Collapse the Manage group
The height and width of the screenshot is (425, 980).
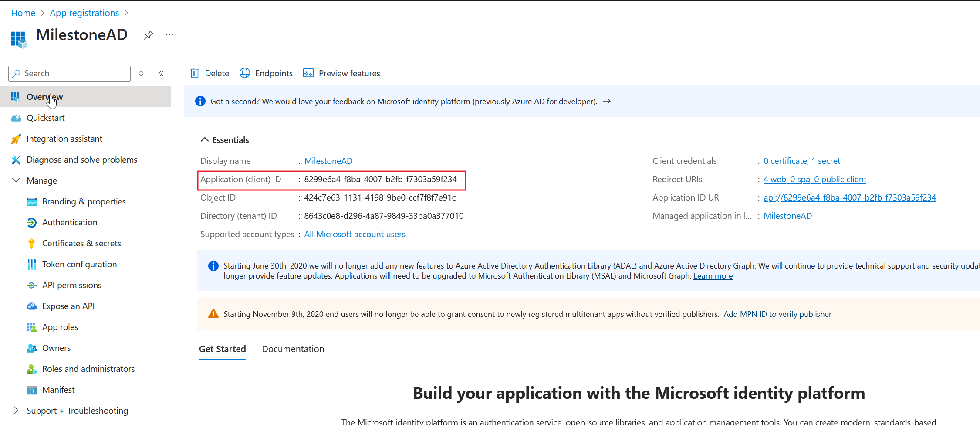16,180
